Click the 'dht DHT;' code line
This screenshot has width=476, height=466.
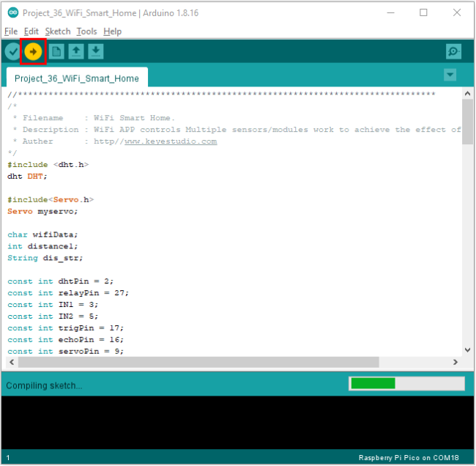27,177
